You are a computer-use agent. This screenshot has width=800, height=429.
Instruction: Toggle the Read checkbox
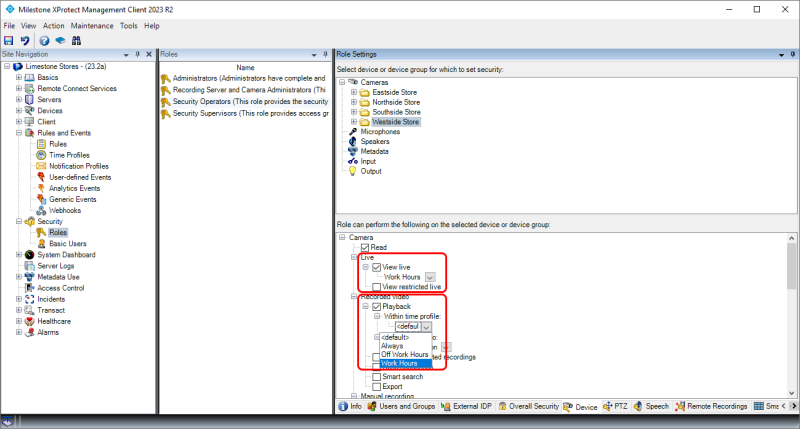(365, 247)
